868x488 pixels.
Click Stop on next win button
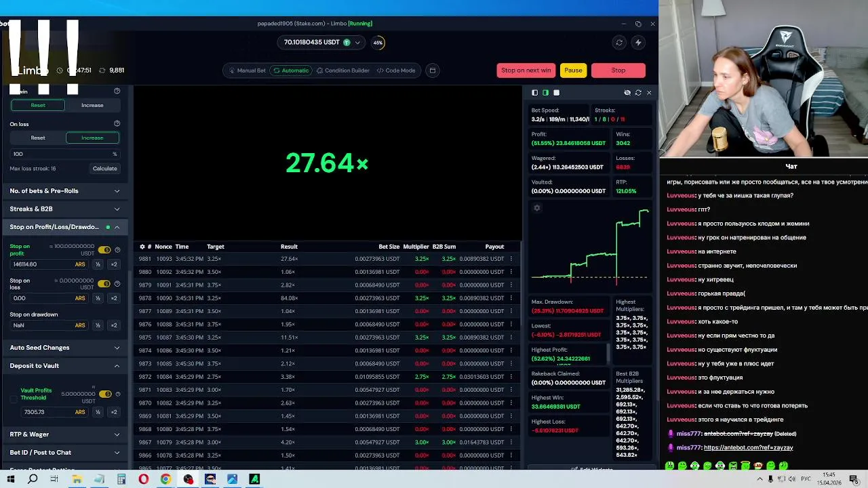pos(526,70)
